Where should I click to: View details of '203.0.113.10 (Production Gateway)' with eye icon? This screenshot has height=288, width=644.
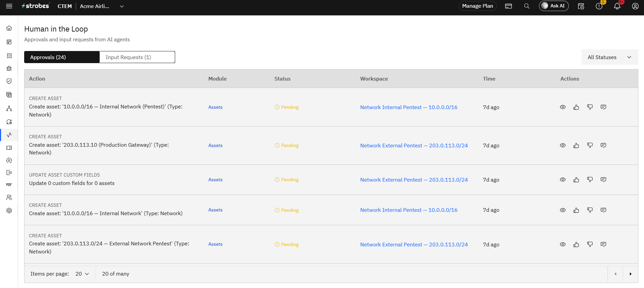coord(563,145)
